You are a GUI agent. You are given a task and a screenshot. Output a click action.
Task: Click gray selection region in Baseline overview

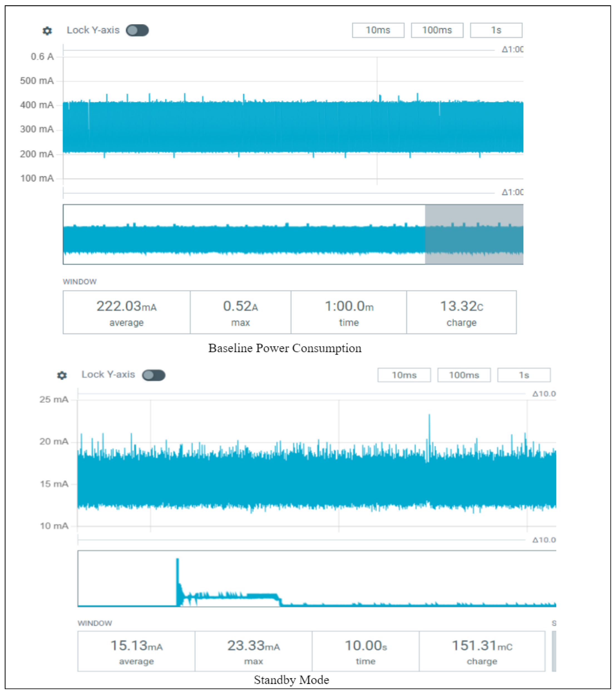point(474,234)
